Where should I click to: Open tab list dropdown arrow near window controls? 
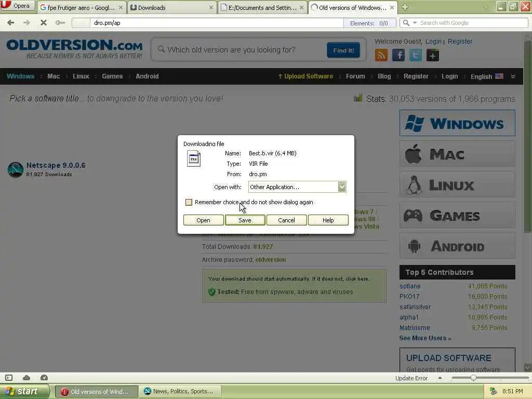[486, 7]
